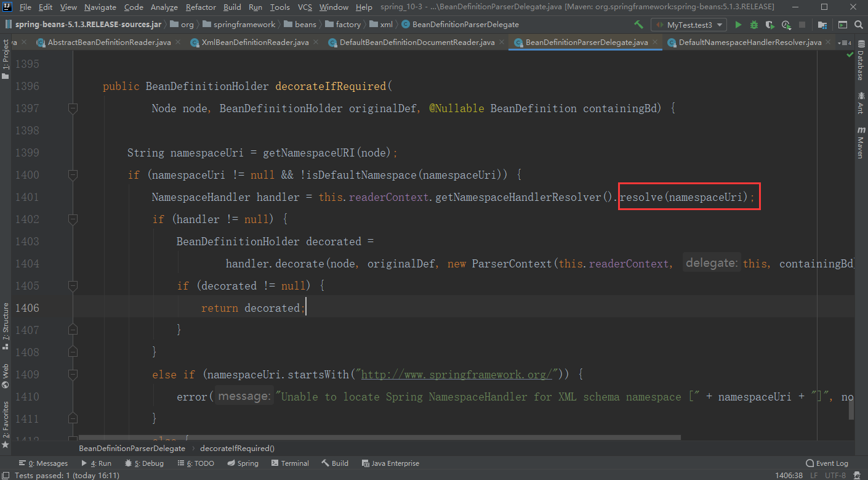Click the gray Stop square icon

pos(802,25)
